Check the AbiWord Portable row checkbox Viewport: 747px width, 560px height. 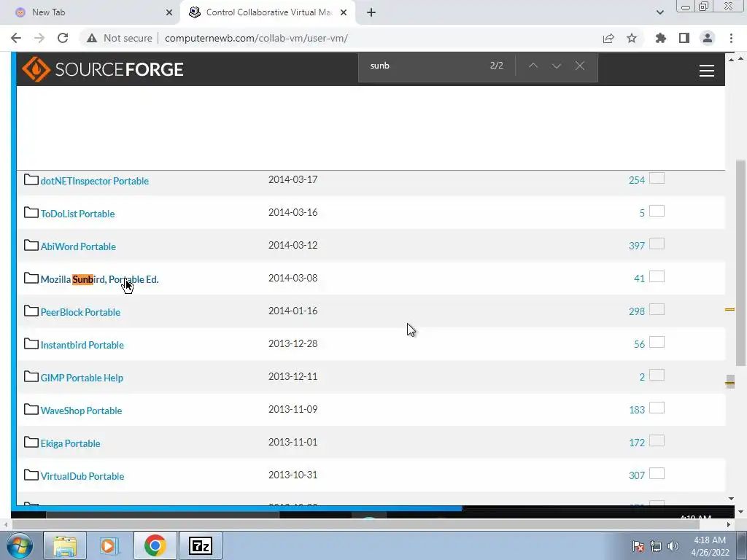pos(657,244)
